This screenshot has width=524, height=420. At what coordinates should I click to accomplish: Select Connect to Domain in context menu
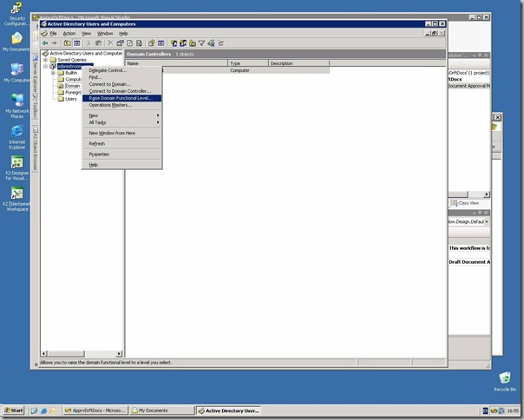[122, 84]
